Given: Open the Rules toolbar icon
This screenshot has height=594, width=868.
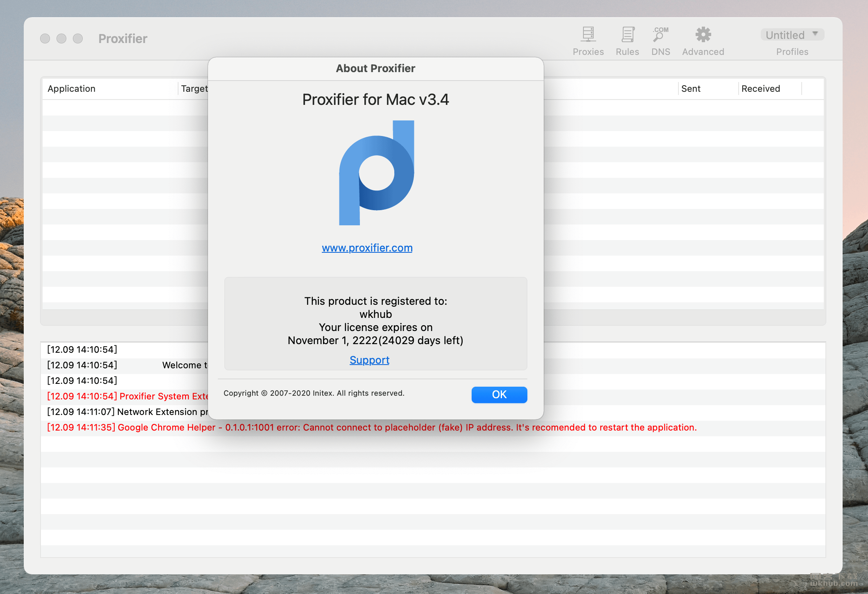Looking at the screenshot, I should click(627, 41).
